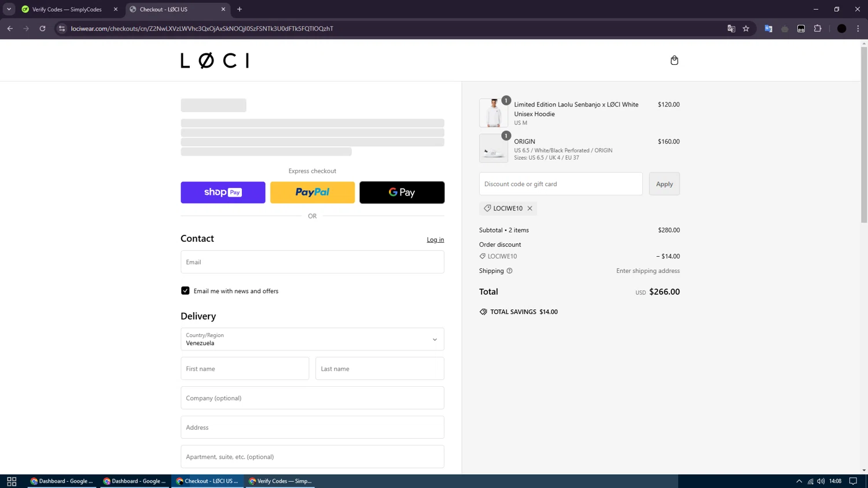This screenshot has height=488, width=868.
Task: Click the Last name field
Action: (380, 368)
